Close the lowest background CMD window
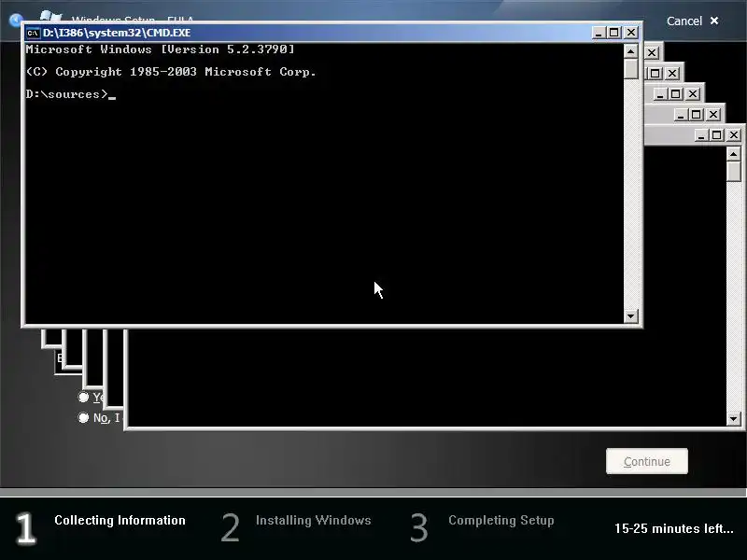 tap(734, 135)
